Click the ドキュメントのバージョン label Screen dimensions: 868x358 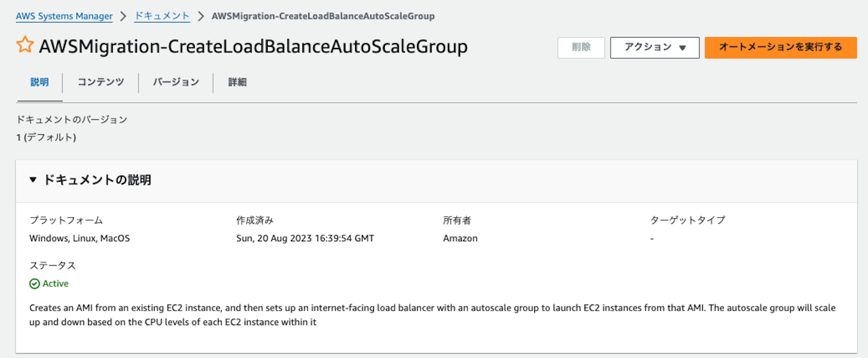click(x=72, y=120)
